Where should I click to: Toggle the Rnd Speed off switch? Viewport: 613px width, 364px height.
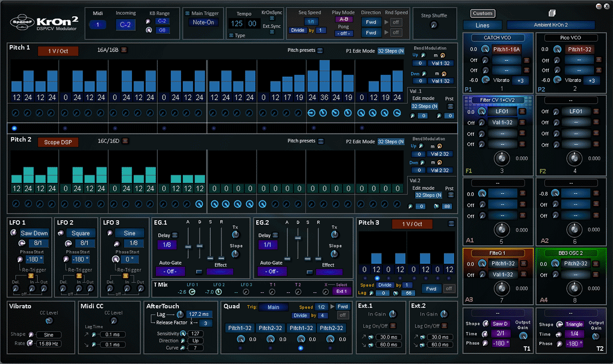(396, 22)
